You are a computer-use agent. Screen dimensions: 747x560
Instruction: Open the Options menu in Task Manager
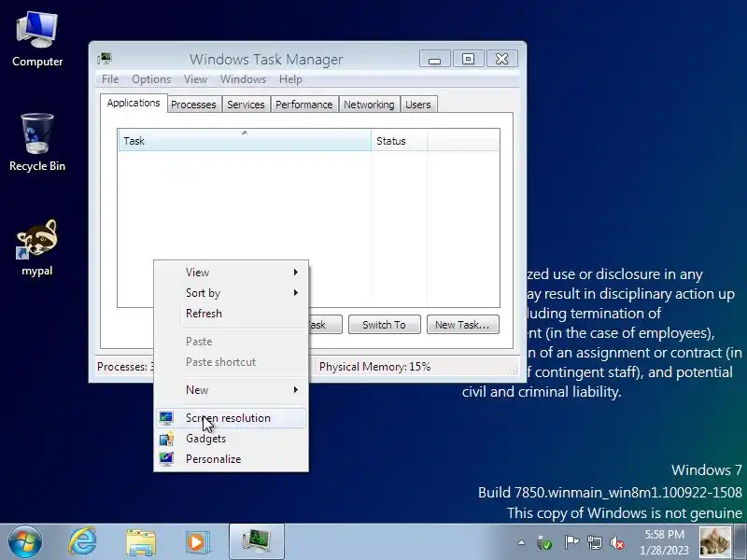pyautogui.click(x=151, y=79)
